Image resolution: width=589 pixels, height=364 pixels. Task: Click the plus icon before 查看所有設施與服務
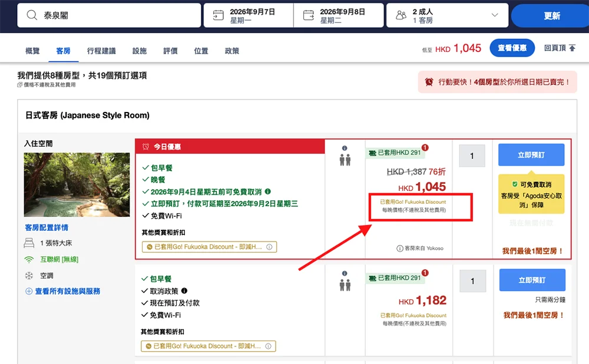coord(29,291)
